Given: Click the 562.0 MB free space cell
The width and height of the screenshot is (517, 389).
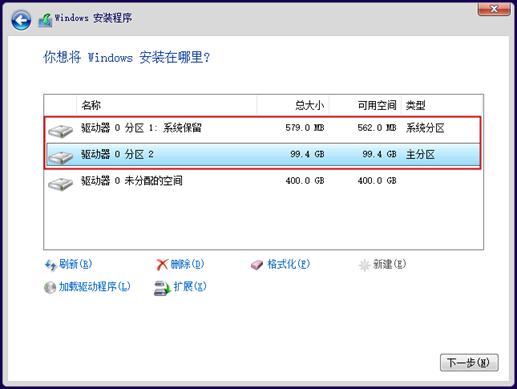Looking at the screenshot, I should (377, 128).
